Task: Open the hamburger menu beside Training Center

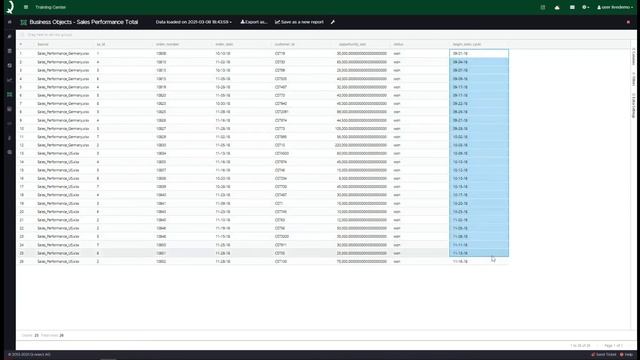Action: pyautogui.click(x=26, y=7)
